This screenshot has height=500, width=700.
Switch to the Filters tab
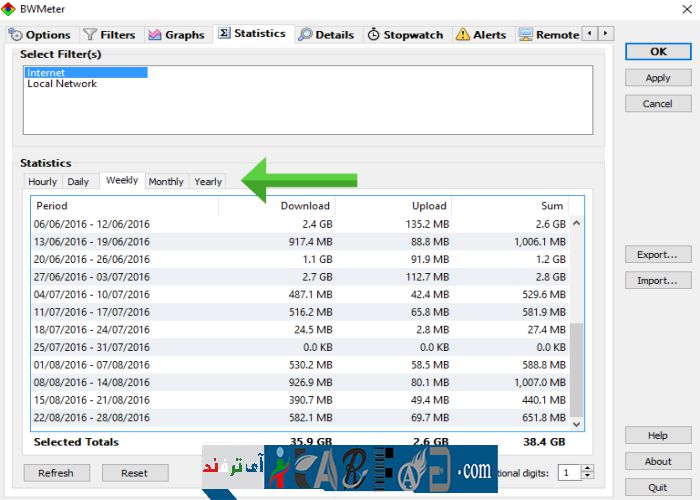click(x=109, y=35)
